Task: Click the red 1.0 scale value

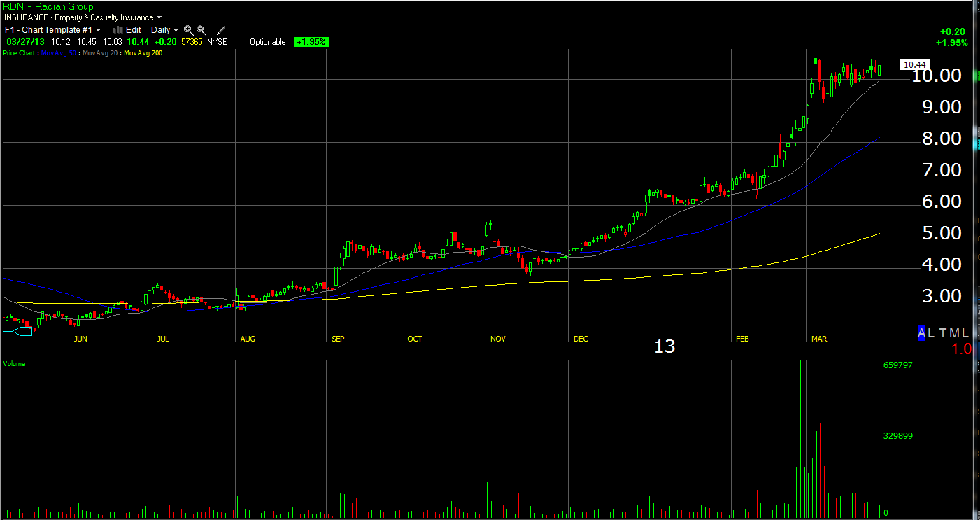Action: point(961,349)
